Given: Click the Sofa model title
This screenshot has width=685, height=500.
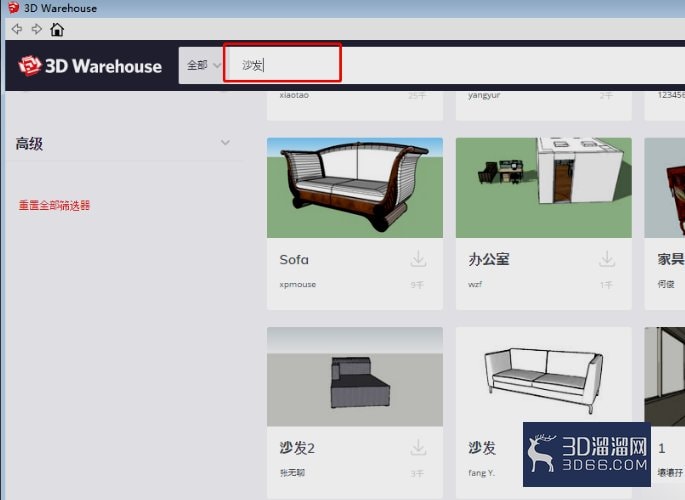Looking at the screenshot, I should pos(294,259).
